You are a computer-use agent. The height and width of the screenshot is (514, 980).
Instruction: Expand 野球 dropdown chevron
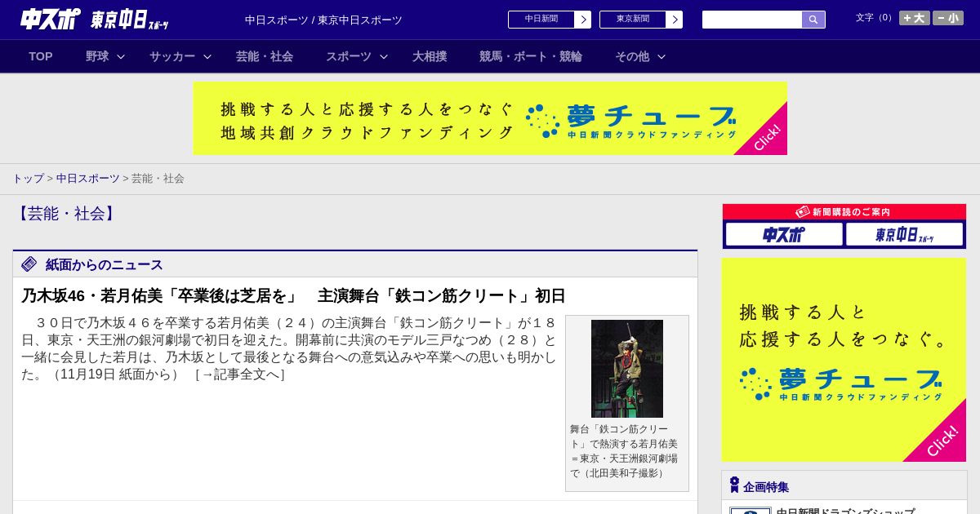(x=121, y=56)
